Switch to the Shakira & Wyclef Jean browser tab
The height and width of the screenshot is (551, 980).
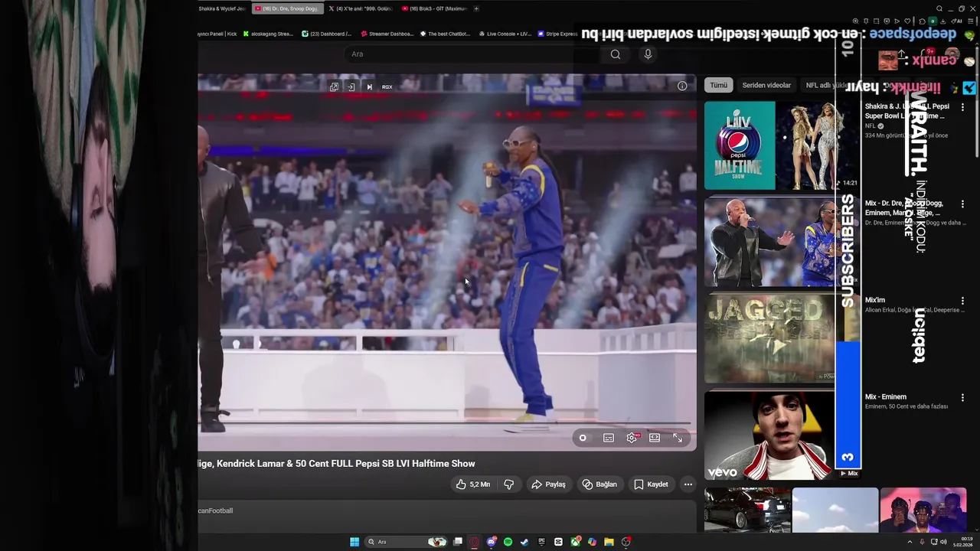pyautogui.click(x=222, y=8)
